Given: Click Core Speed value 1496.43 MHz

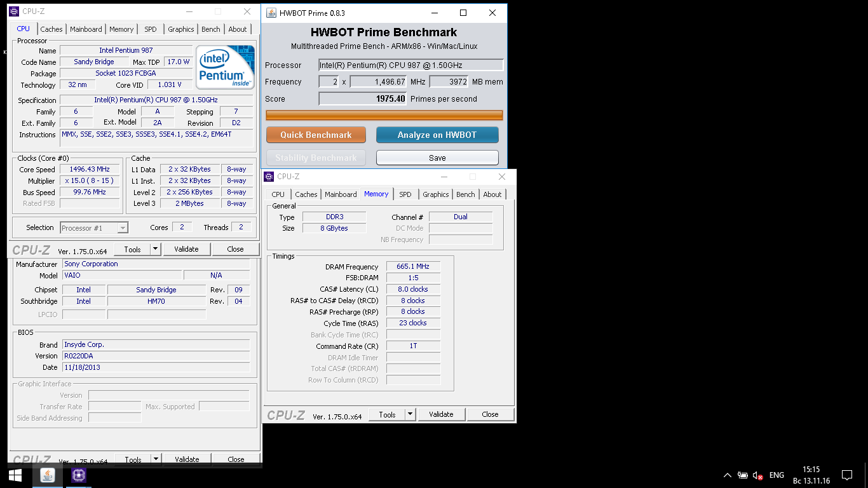Looking at the screenshot, I should (90, 169).
